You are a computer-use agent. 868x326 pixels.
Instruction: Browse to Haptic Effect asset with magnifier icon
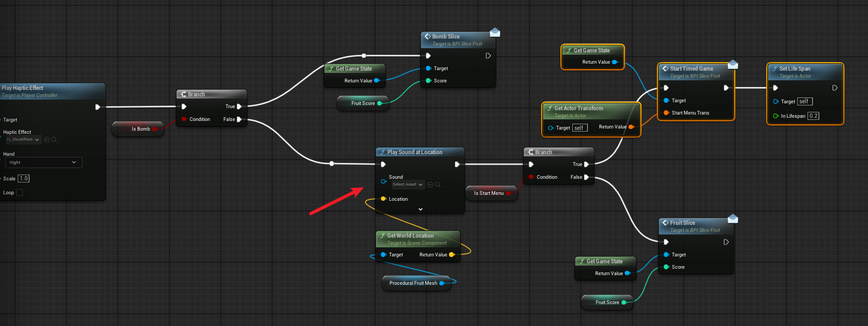coord(54,140)
